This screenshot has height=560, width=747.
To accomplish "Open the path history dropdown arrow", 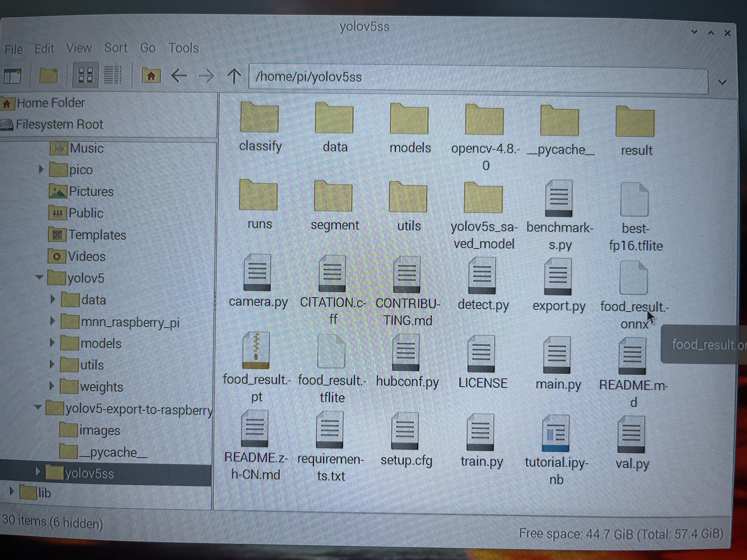I will 722,82.
